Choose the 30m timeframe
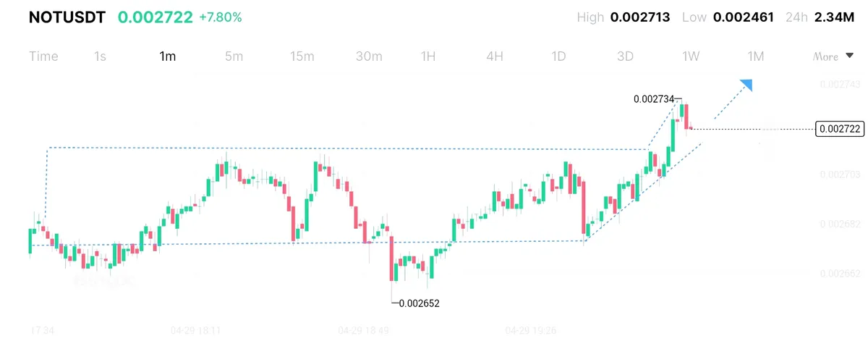The width and height of the screenshot is (868, 349). 369,56
